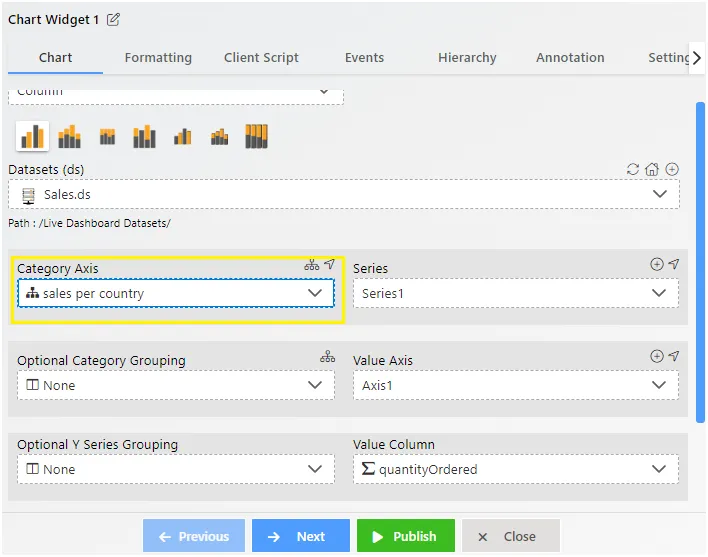Click the arrow icon beside Series
708x557 pixels.
coord(674,264)
